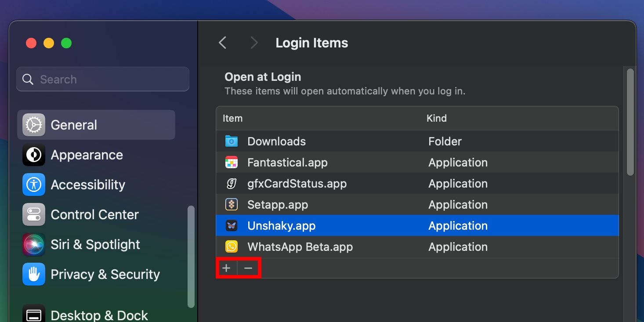644x322 pixels.
Task: Click the Accessibility icon in the sidebar
Action: 33,185
